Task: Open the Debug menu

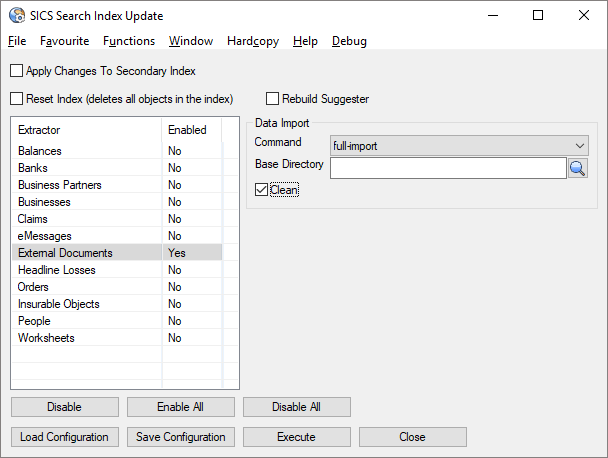Action: [x=349, y=41]
